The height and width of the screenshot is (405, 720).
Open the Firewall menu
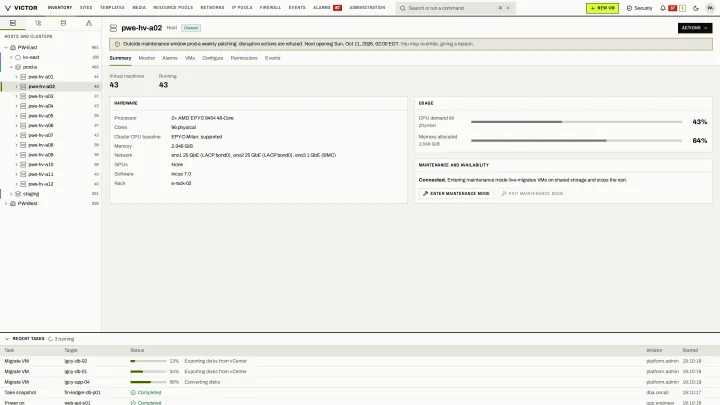[270, 8]
